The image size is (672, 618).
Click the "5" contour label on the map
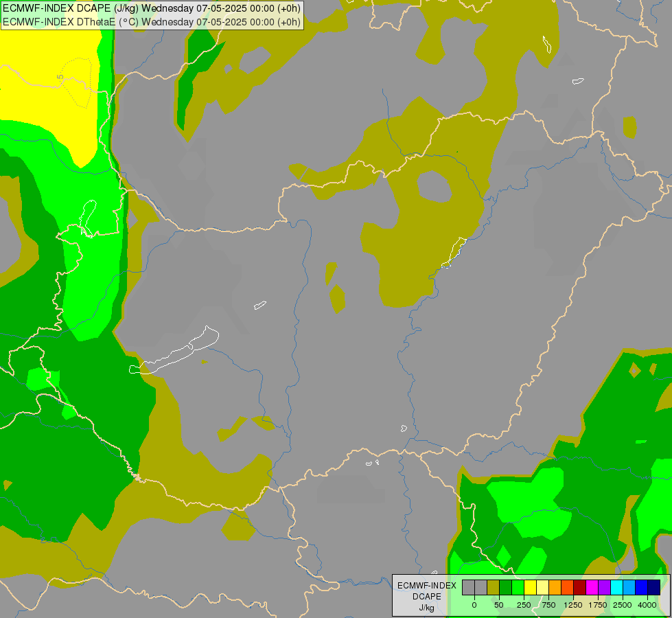tap(60, 77)
